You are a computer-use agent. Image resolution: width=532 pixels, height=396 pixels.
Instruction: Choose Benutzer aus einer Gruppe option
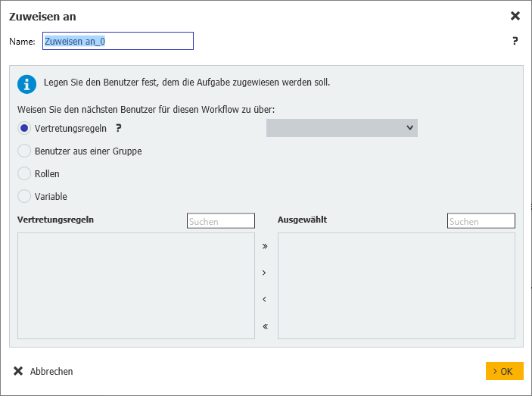pos(24,151)
